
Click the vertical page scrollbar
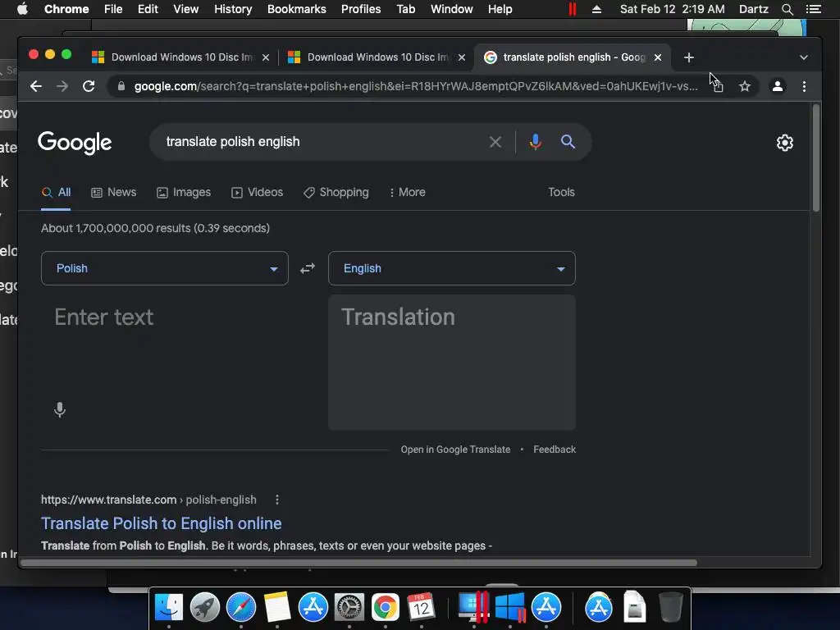pos(816,158)
